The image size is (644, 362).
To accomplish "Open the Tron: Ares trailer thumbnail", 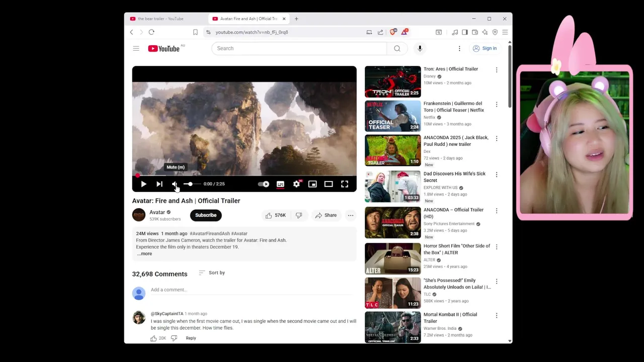I will pyautogui.click(x=393, y=81).
